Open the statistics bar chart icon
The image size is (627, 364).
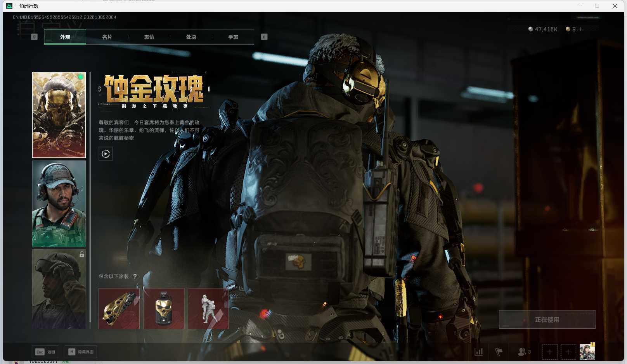479,352
